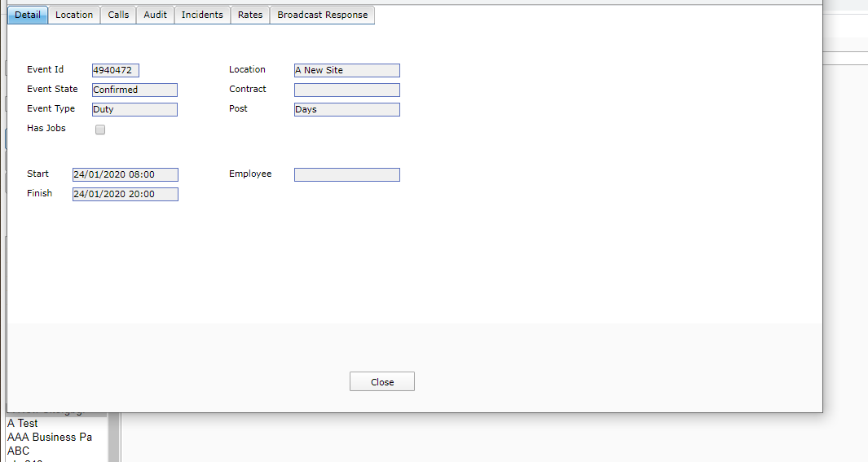Open the Broadcast Response tab
The height and width of the screenshot is (462, 868).
322,15
